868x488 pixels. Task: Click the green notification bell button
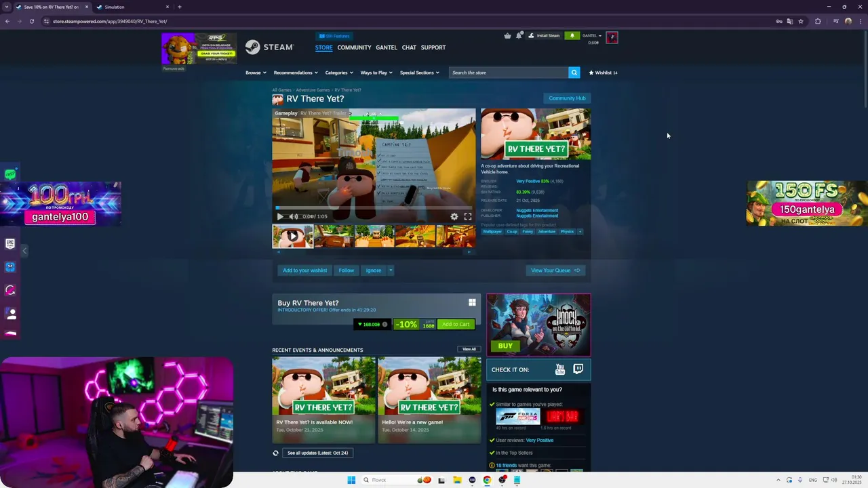(572, 35)
